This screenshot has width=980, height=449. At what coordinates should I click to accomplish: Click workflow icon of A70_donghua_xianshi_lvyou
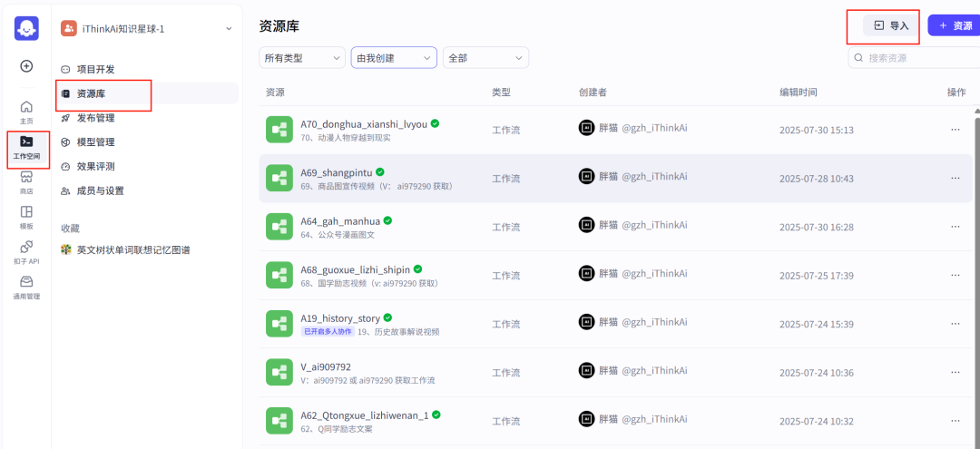(x=279, y=130)
